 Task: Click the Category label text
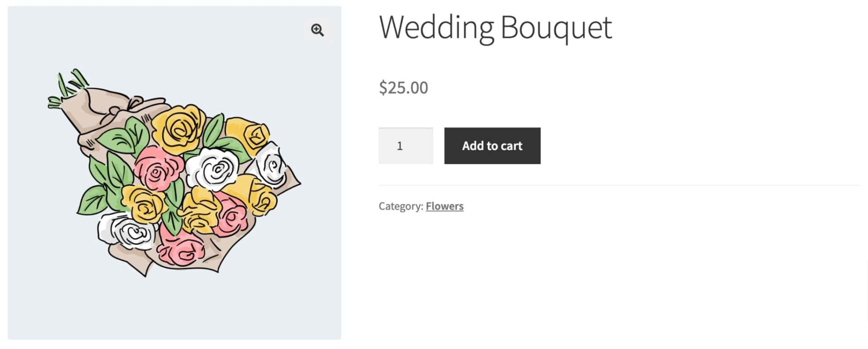(x=401, y=206)
